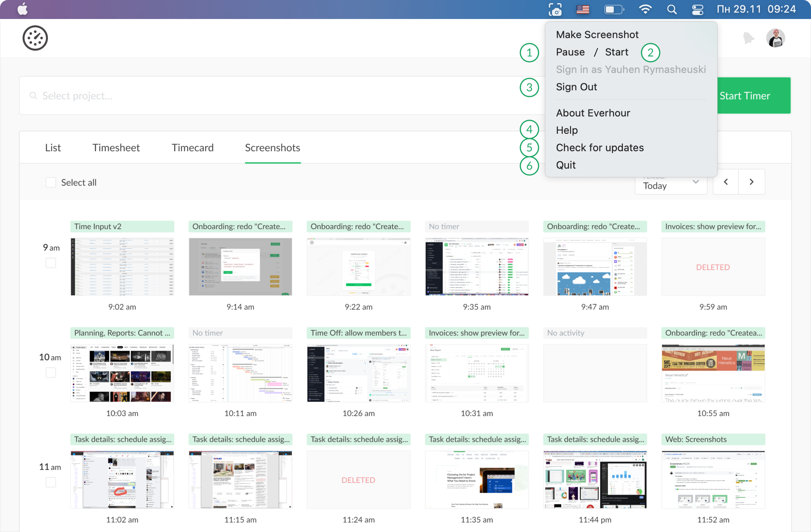Viewport: 811px width, 532px height.
Task: Click the Everhour screenshot menu bar icon
Action: coord(555,9)
